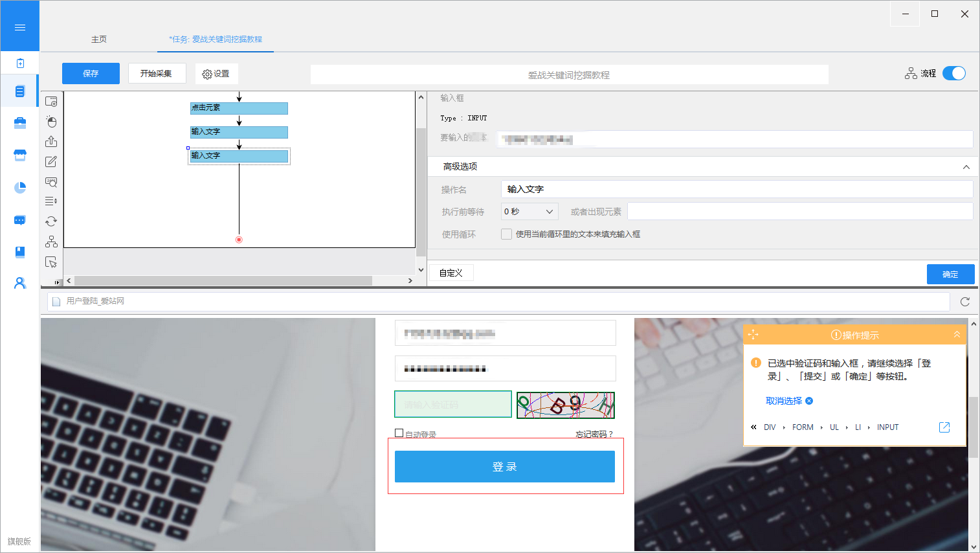Click the 忘记密码? link
The height and width of the screenshot is (553, 980).
[x=594, y=434]
